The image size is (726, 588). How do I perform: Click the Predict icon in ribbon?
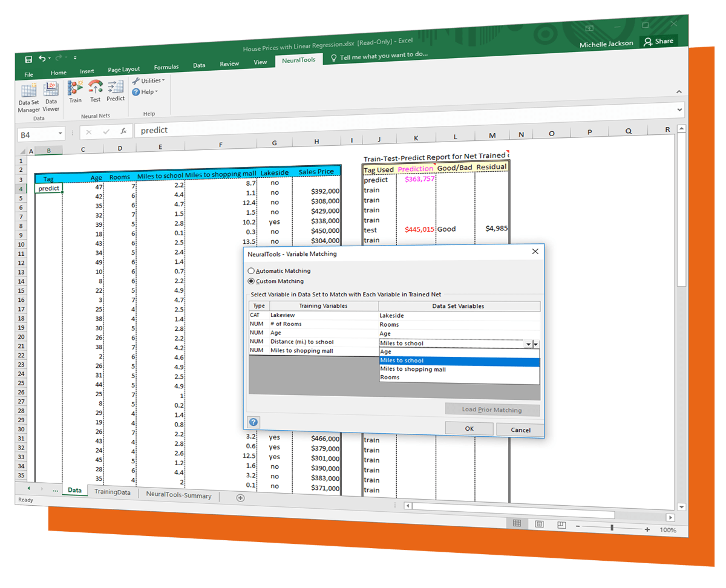(116, 90)
